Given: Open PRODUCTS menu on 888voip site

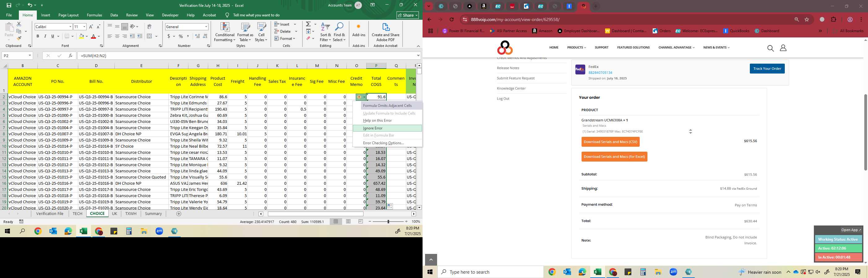Looking at the screenshot, I should [577, 48].
